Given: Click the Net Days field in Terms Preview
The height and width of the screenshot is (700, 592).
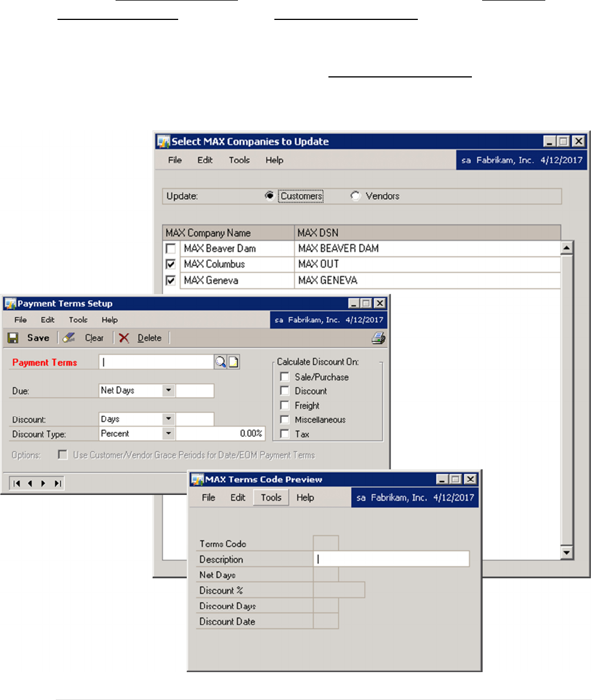Looking at the screenshot, I should coord(326,575).
